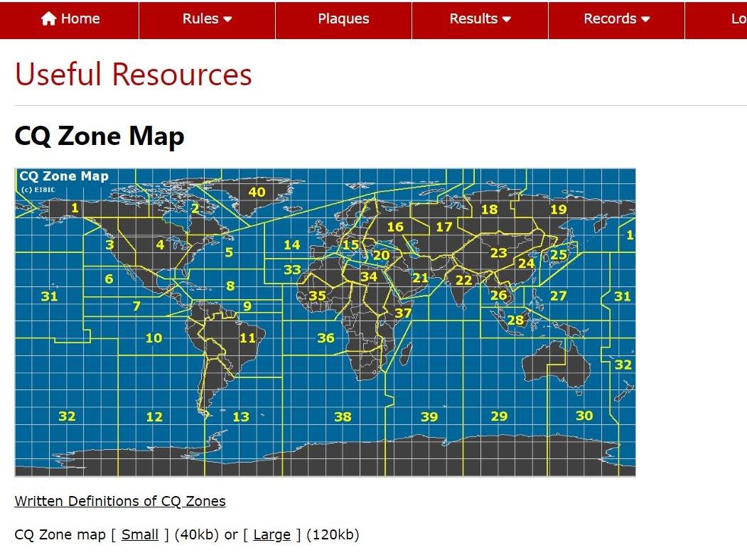
Task: Click zone 38 in the southern ocean
Action: [x=343, y=417]
